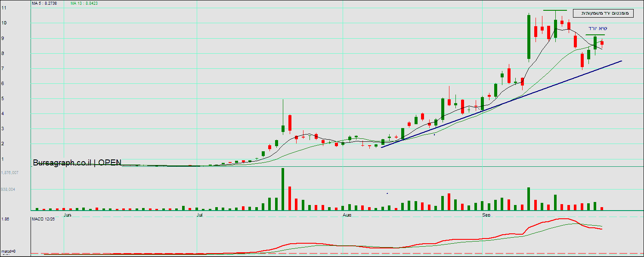Click the price level 7 on the price axis
644x257 pixels.
point(3,68)
